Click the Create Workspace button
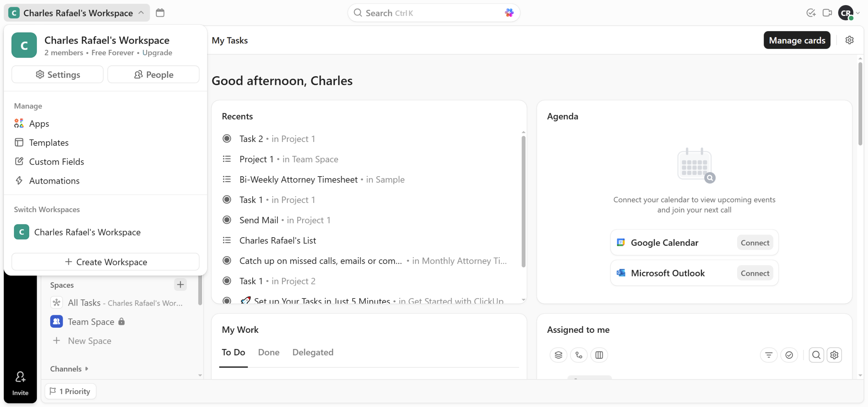This screenshot has height=407, width=868. coord(105,262)
